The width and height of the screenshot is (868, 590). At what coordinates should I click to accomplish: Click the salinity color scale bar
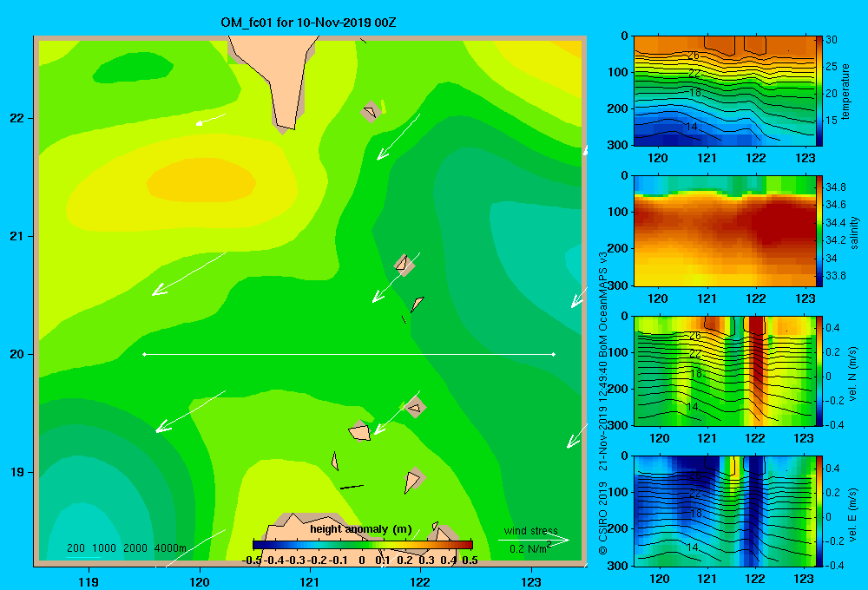coord(819,231)
